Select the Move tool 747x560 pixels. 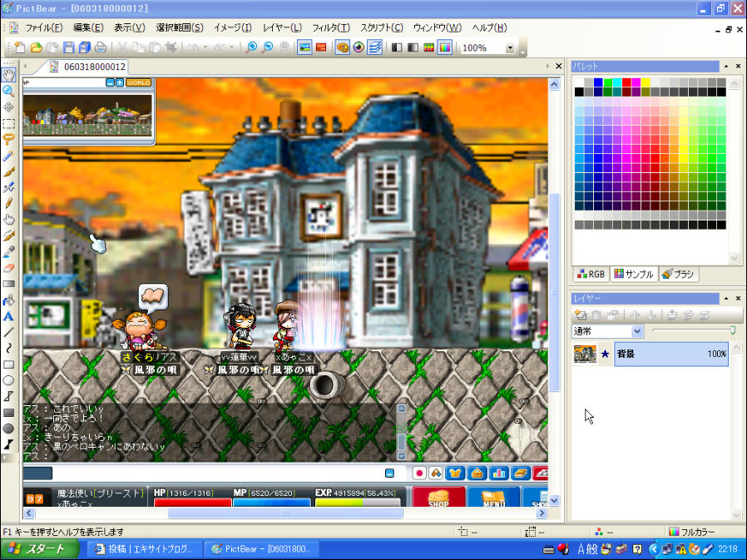coord(8,107)
